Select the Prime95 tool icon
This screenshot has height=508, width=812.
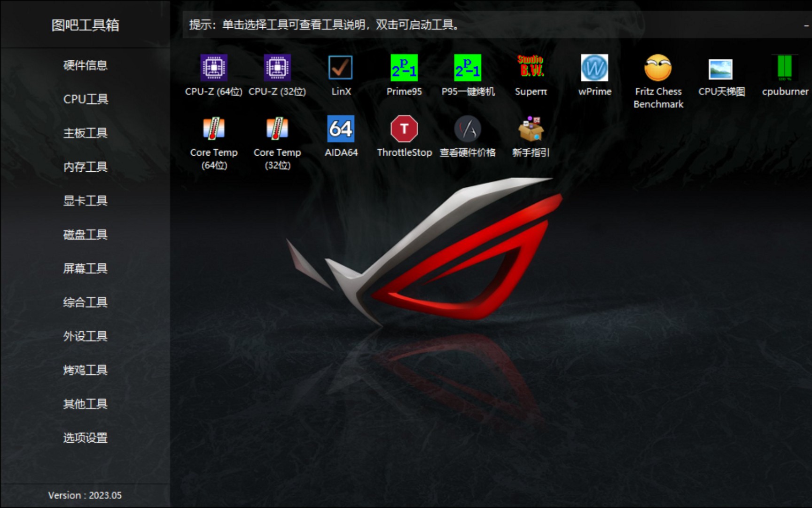(404, 68)
